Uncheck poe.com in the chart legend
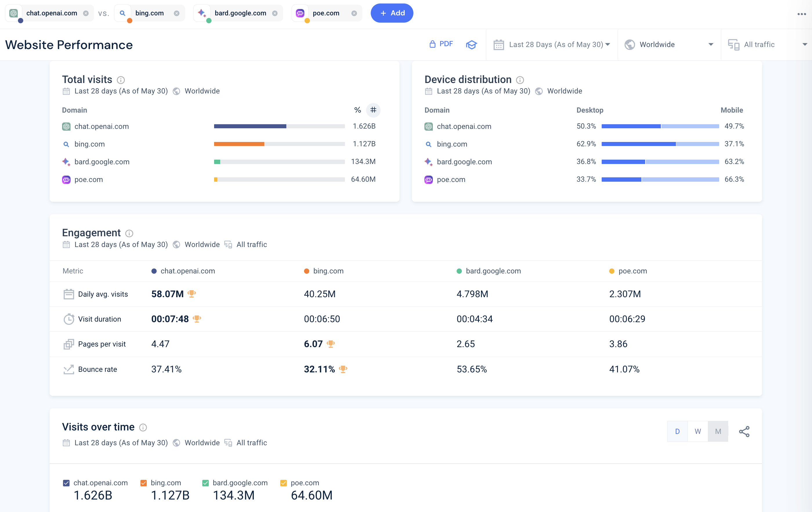 pos(284,483)
